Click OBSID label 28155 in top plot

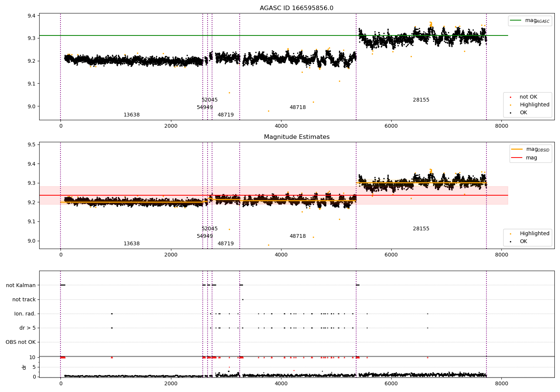[x=421, y=100]
